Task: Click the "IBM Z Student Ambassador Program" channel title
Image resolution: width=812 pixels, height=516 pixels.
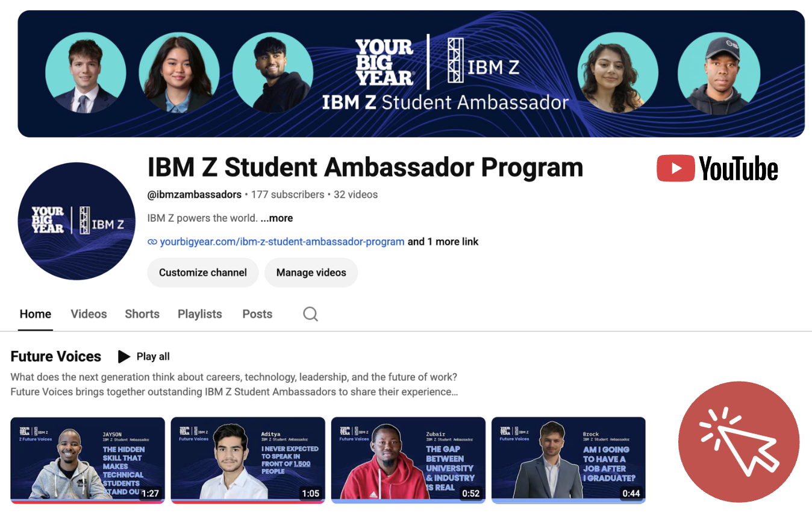Action: pyautogui.click(x=365, y=168)
